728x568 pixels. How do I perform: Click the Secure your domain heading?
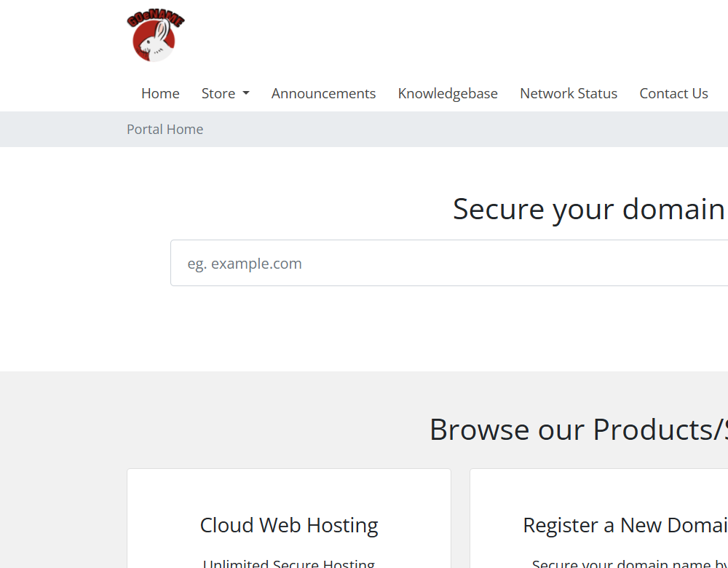coord(588,209)
